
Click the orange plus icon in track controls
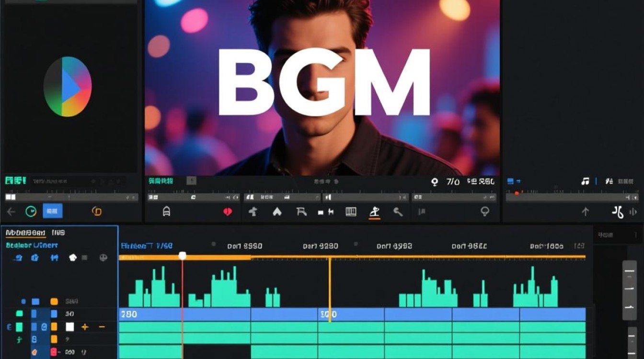pyautogui.click(x=85, y=327)
